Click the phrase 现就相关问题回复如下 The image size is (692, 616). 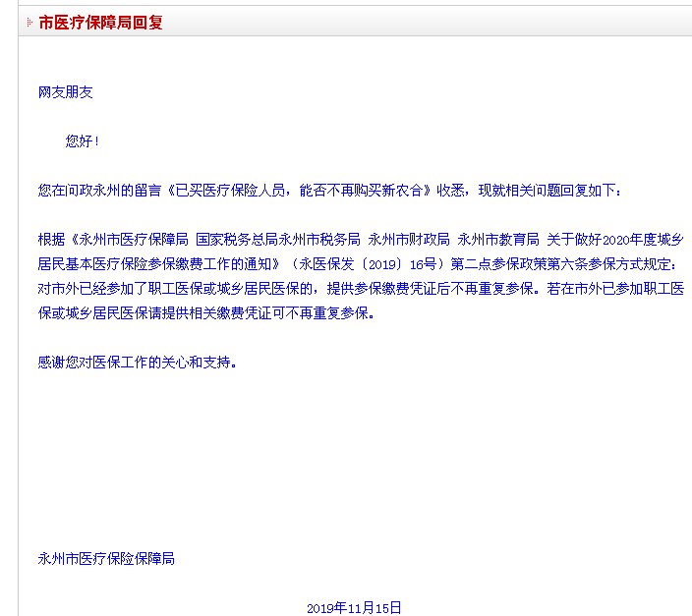point(548,191)
